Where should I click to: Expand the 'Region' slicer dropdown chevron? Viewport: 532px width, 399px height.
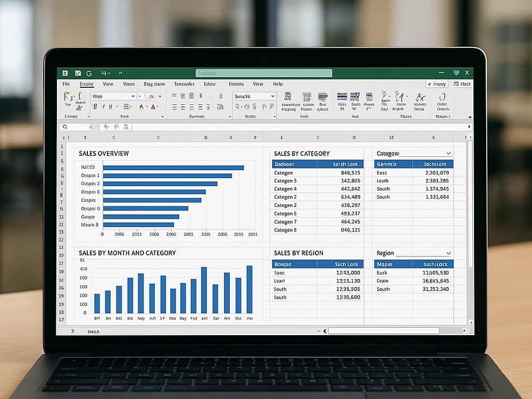(448, 253)
